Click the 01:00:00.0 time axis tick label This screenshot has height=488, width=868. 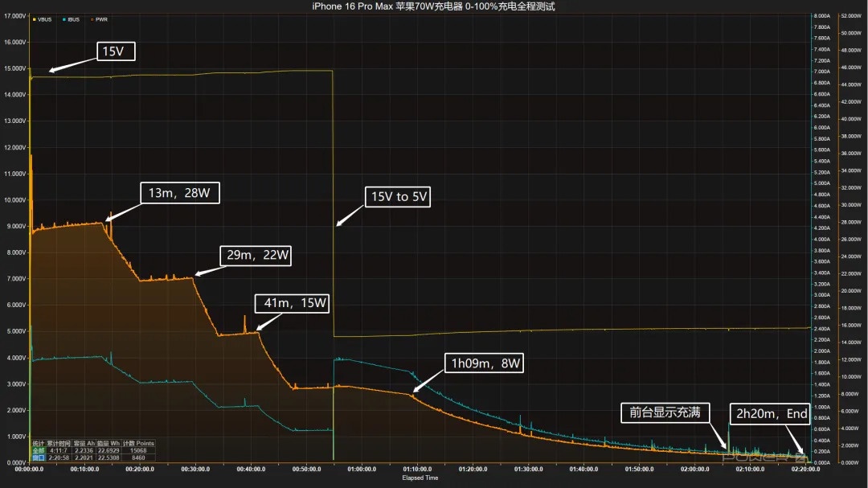tap(362, 470)
